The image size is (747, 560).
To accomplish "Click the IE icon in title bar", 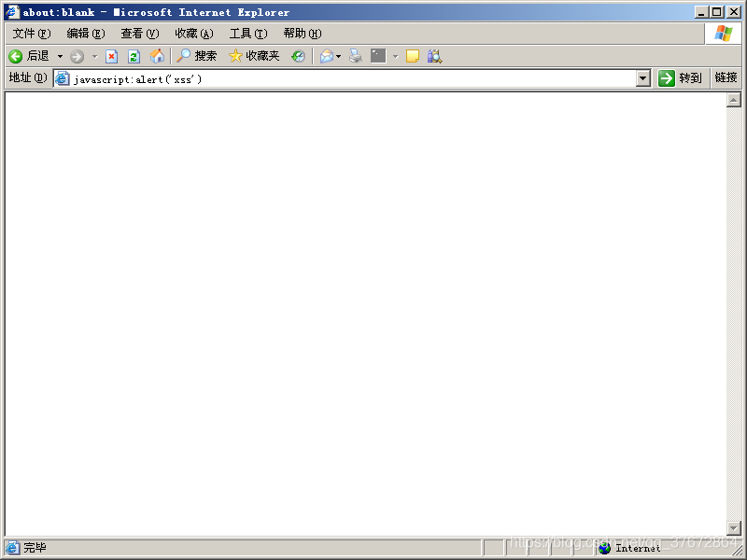I will 12,12.
